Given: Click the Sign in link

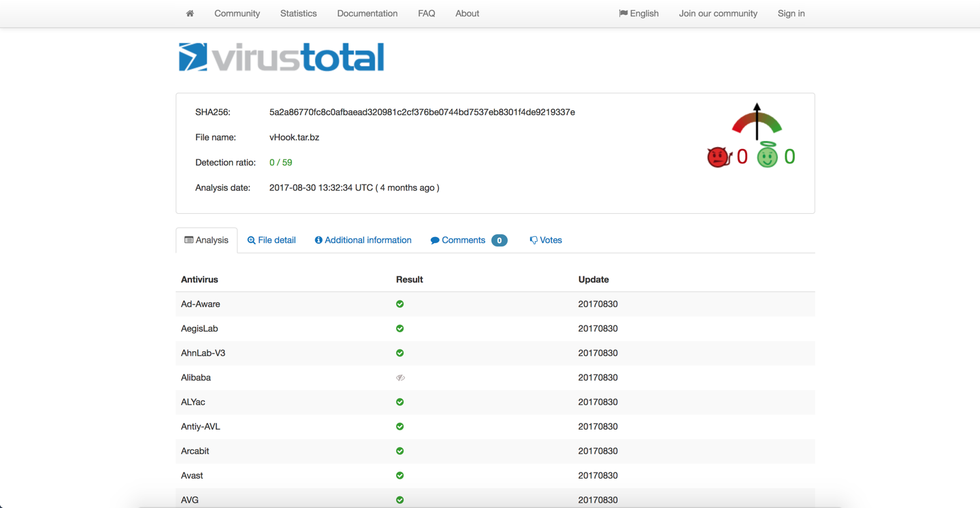Looking at the screenshot, I should [x=791, y=13].
